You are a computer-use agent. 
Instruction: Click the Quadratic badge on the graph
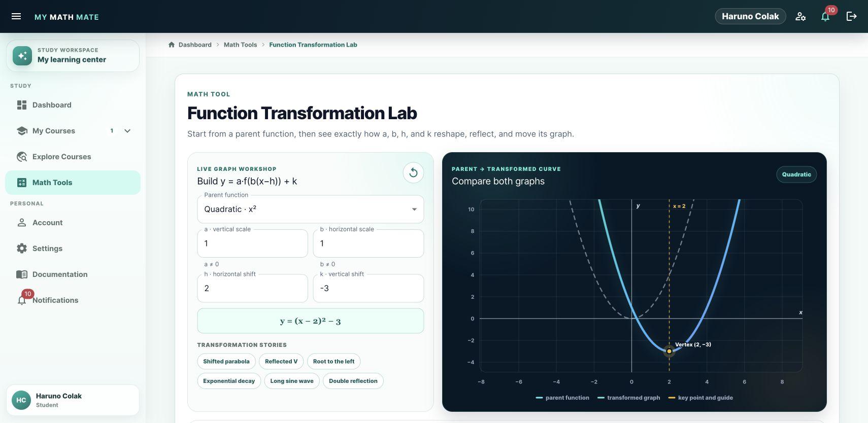(x=796, y=174)
